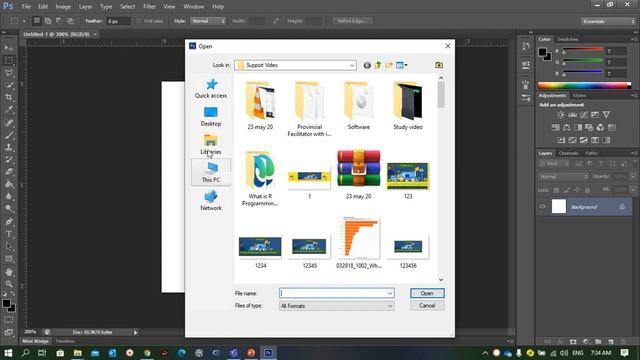The width and height of the screenshot is (640, 360).
Task: Select the Crop tool
Action: 9,98
